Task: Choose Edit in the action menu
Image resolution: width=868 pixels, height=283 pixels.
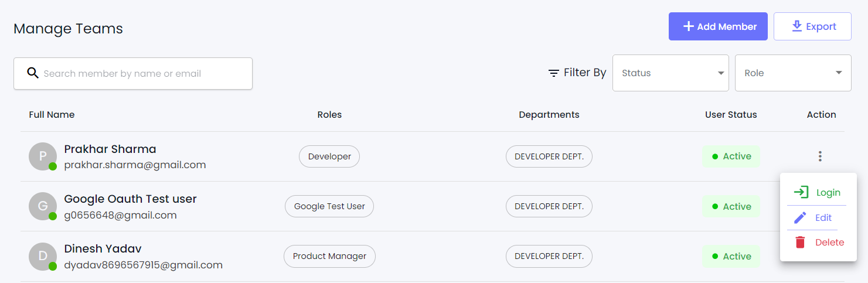Action: click(823, 217)
